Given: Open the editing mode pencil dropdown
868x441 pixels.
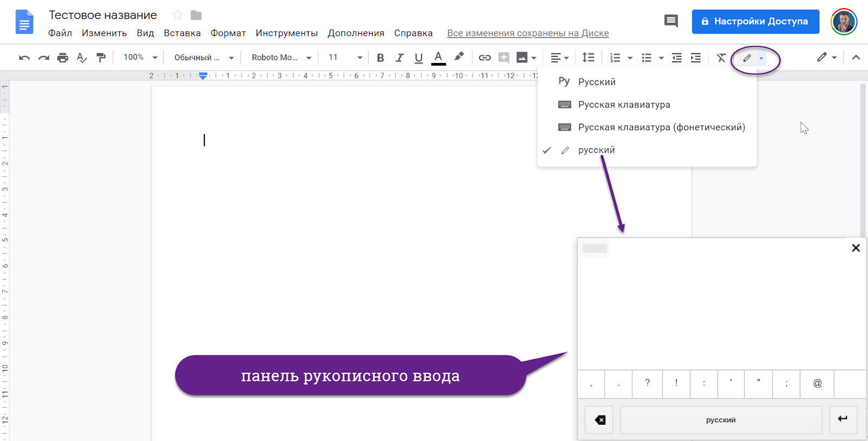Looking at the screenshot, I should click(x=827, y=57).
